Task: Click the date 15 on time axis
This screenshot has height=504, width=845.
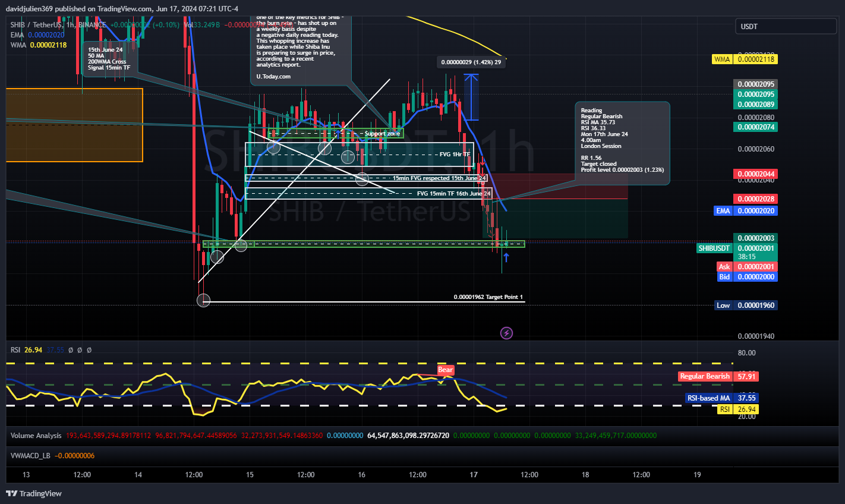Action: click(x=250, y=475)
